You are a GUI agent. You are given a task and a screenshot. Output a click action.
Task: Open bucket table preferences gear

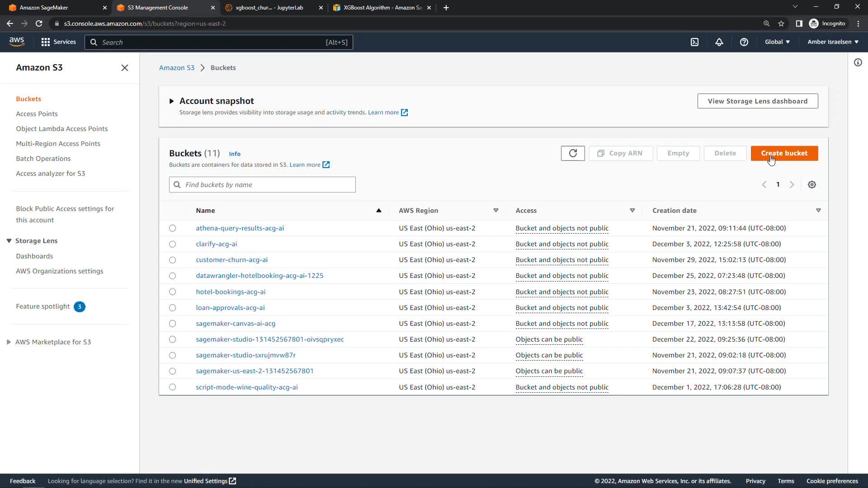pos(811,185)
